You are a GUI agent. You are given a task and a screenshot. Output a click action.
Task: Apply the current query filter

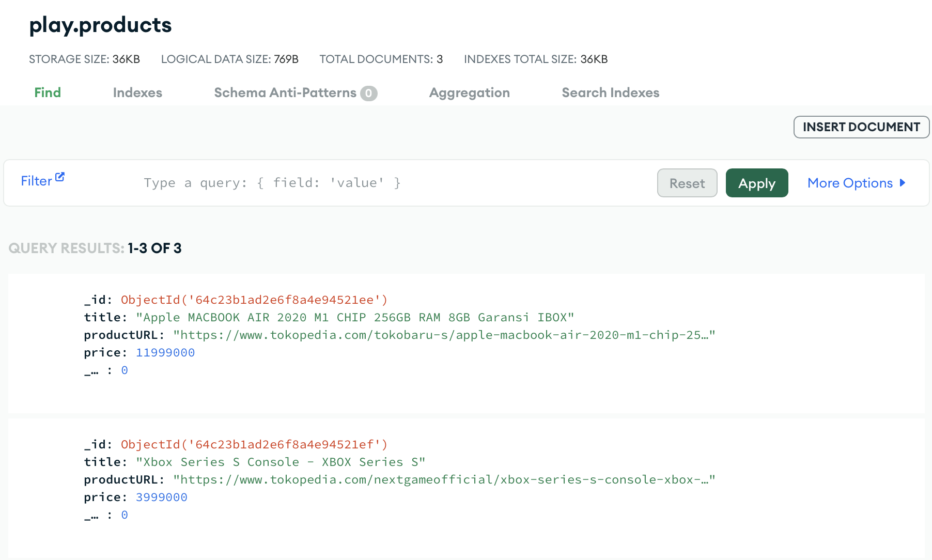point(756,183)
